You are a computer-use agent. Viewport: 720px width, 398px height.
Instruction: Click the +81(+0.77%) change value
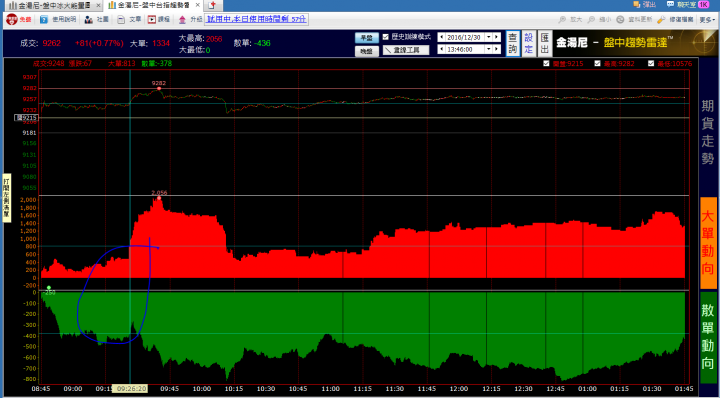pyautogui.click(x=99, y=43)
